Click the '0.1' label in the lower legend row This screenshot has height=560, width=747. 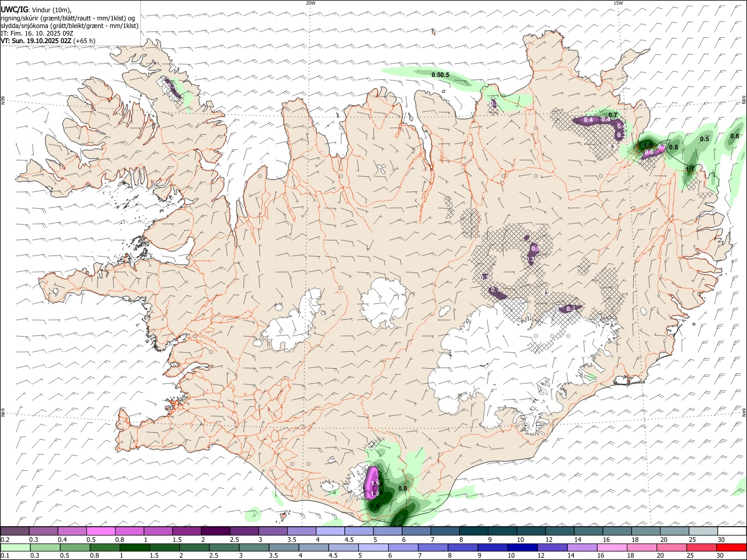pos(5,556)
